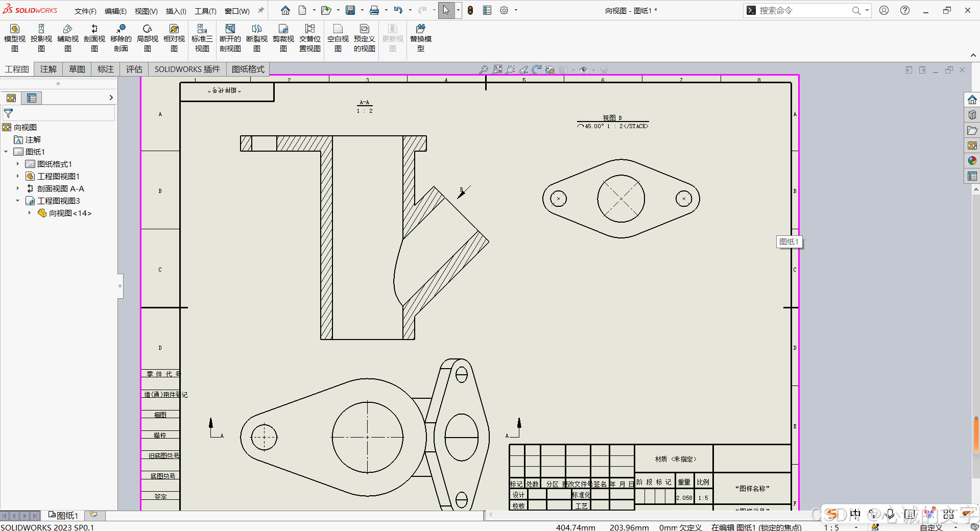Open the dropdown arrow next to Undo
Viewport: 980px width, 531px height.
tap(410, 10)
